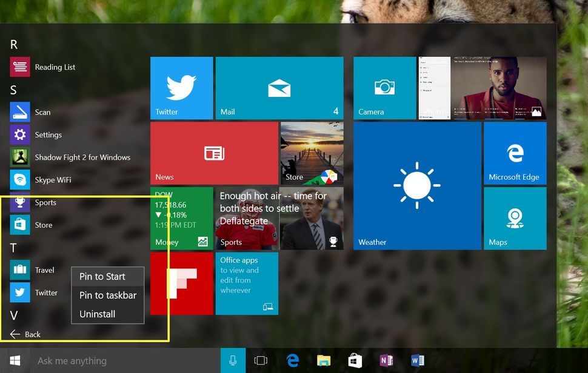The width and height of the screenshot is (588, 373).
Task: Launch the Mail app tile
Action: [279, 87]
